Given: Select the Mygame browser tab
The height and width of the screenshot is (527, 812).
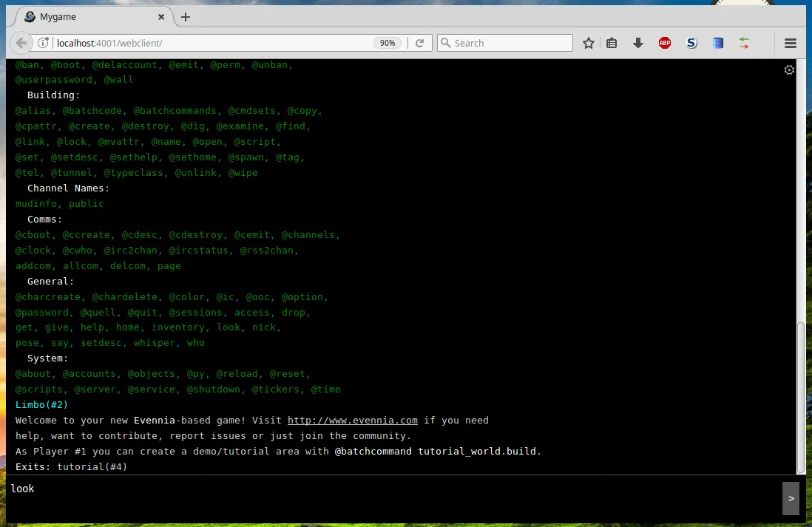Looking at the screenshot, I should pos(95,16).
